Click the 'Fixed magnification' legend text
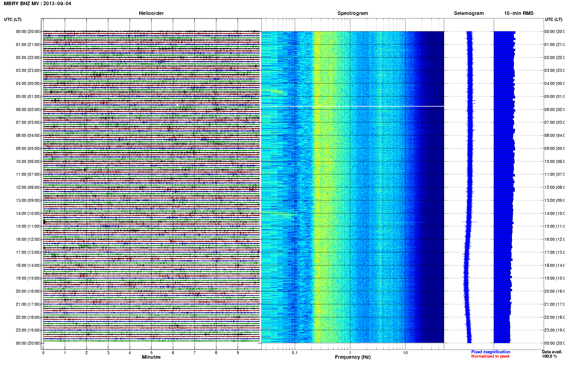 [491, 352]
